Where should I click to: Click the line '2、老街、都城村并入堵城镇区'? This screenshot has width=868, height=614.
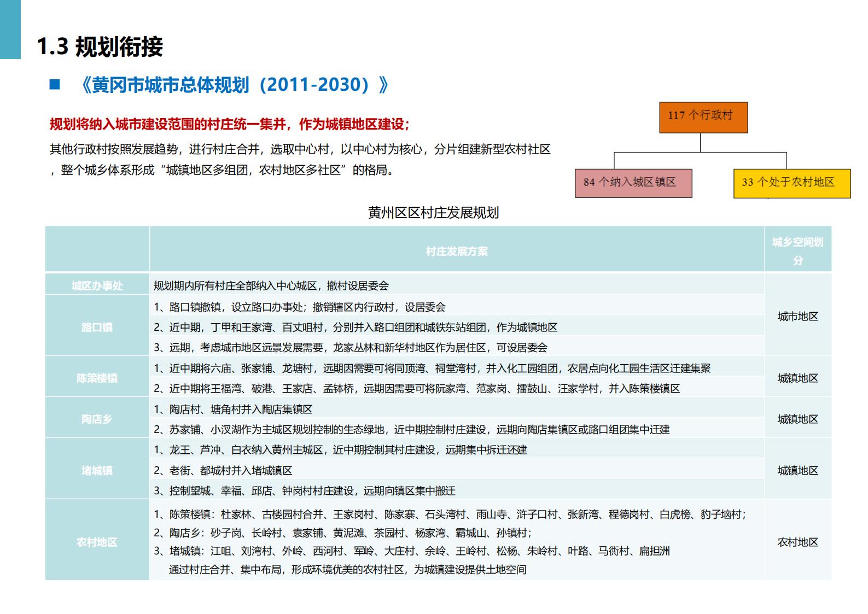(223, 471)
